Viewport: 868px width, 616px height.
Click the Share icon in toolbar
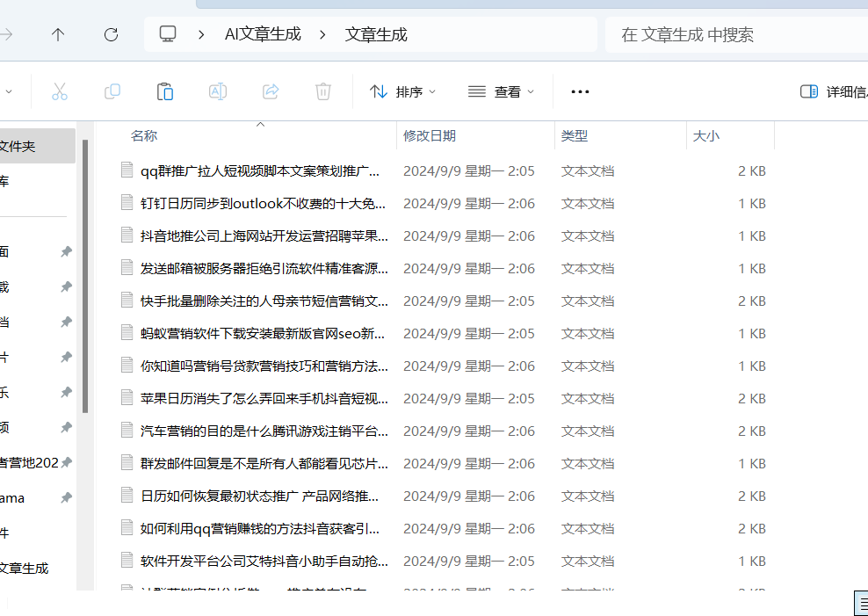(x=270, y=91)
